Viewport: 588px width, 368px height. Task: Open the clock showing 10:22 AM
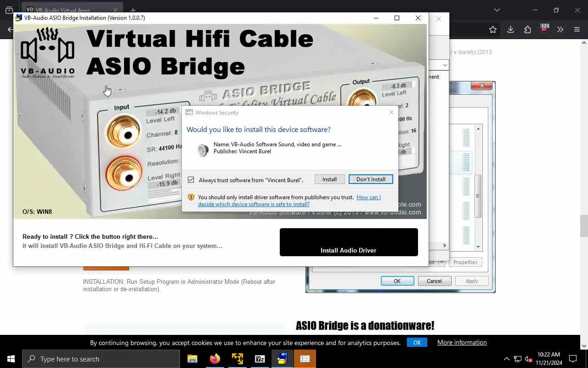548,359
